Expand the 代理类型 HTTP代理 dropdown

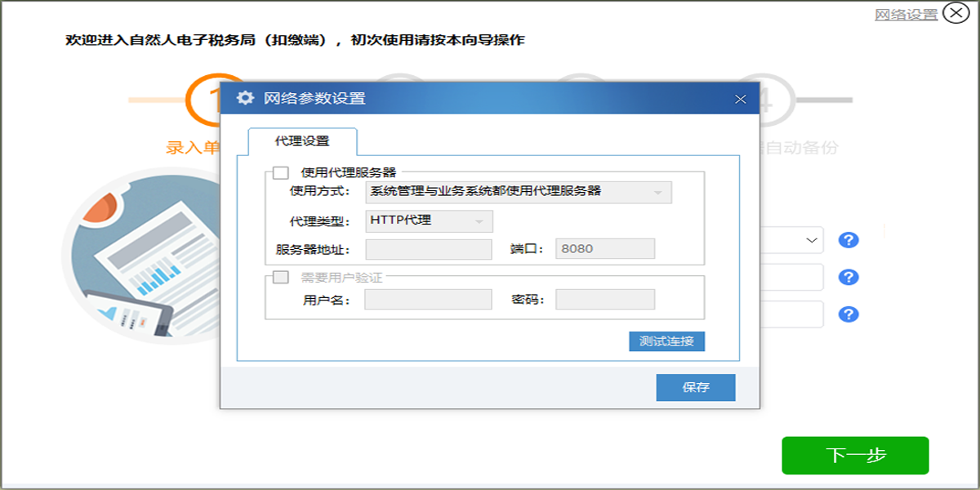point(429,220)
